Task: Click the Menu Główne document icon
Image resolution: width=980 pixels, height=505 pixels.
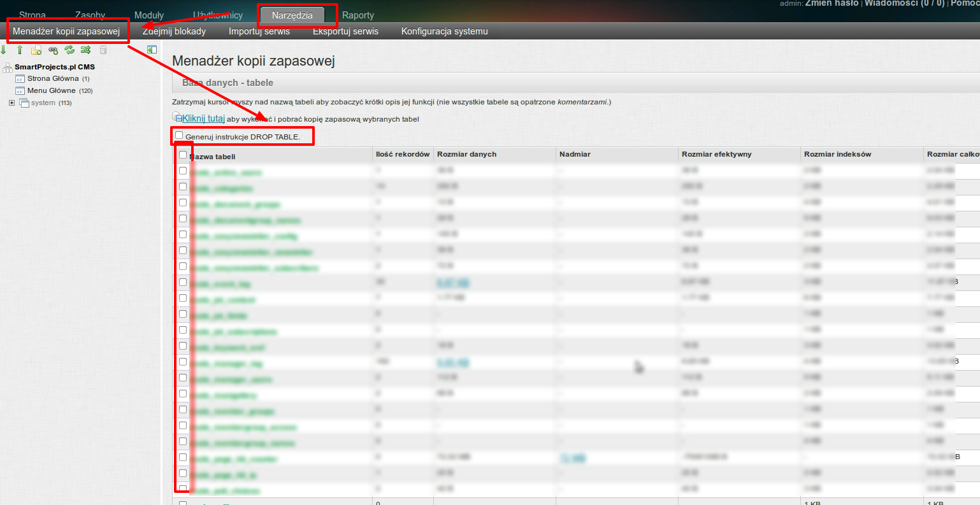Action: (x=20, y=91)
